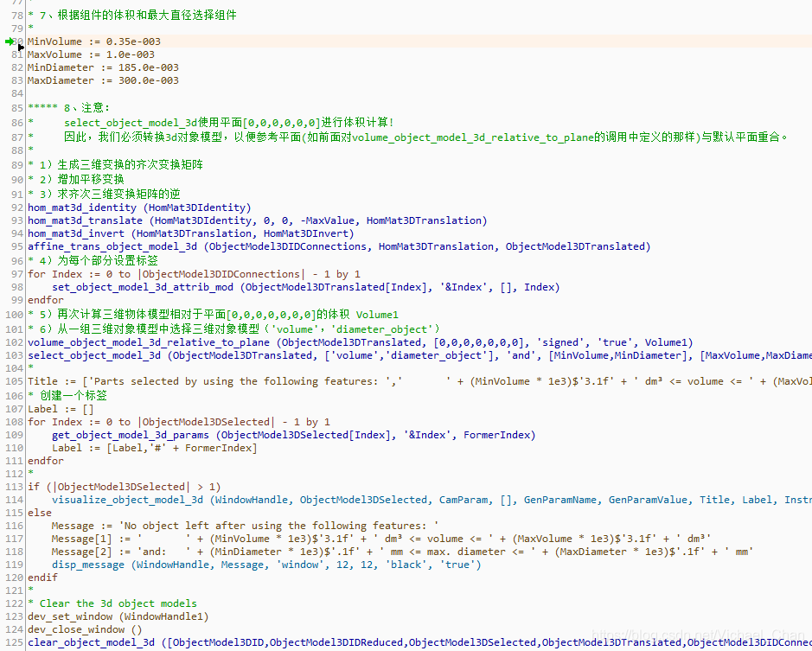The height and width of the screenshot is (651, 812).
Task: Click the comment ending with 'Volume1' on line 100
Action: 213,315
